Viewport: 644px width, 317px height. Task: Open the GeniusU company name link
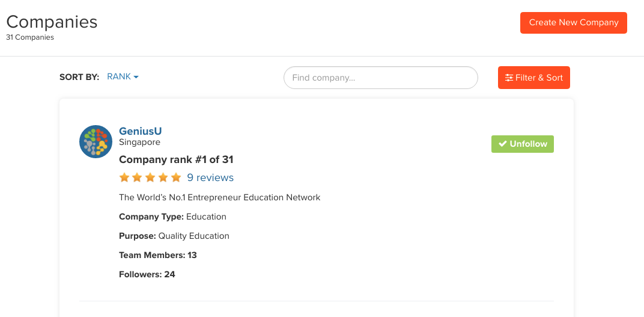140,131
